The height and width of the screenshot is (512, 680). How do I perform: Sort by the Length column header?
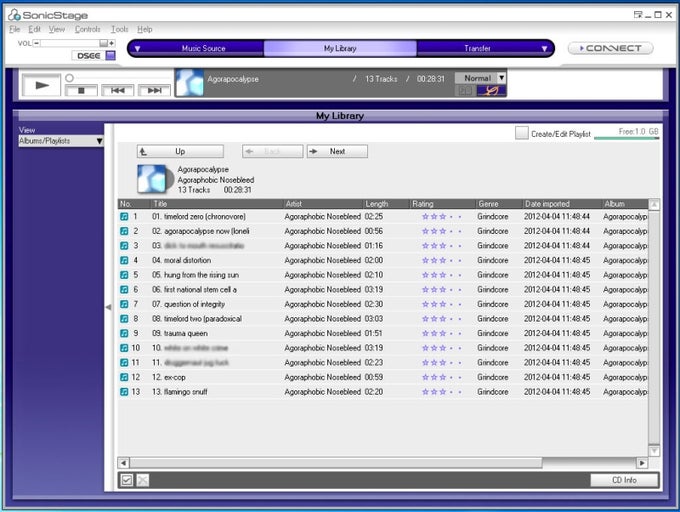tap(386, 204)
